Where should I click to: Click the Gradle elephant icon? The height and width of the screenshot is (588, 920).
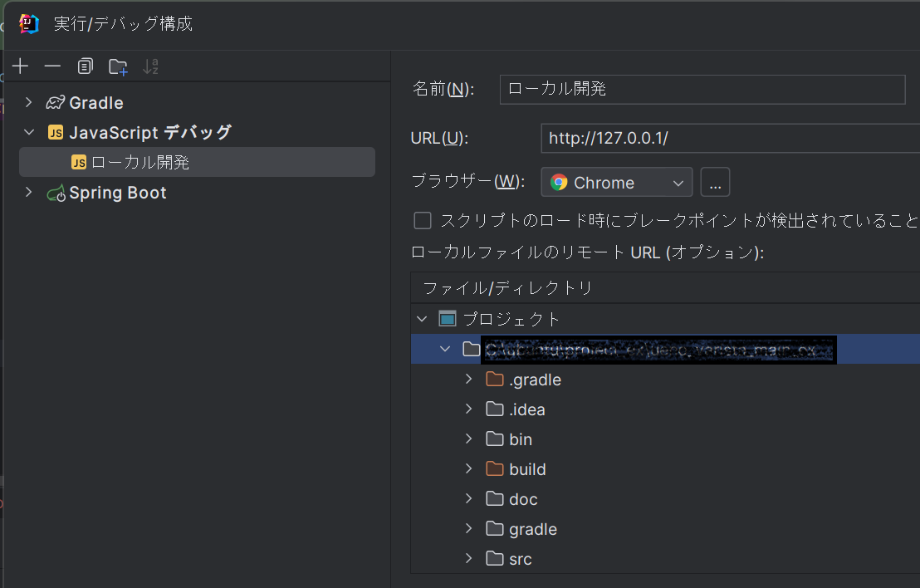pyautogui.click(x=54, y=102)
